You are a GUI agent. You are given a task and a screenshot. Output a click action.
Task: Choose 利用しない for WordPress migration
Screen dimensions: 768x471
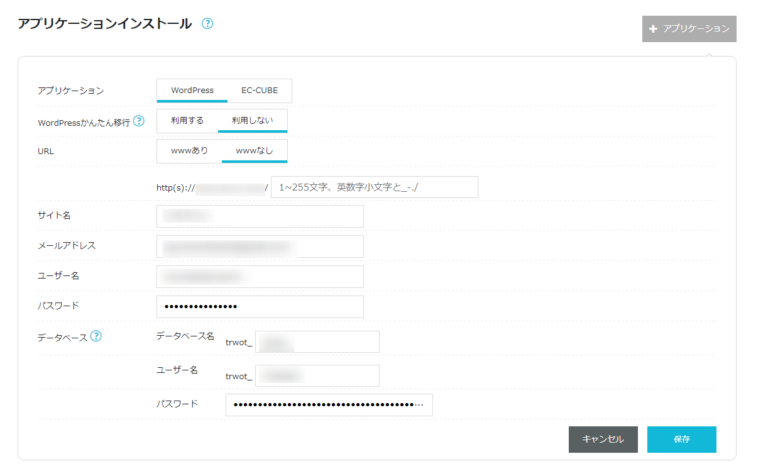252,121
